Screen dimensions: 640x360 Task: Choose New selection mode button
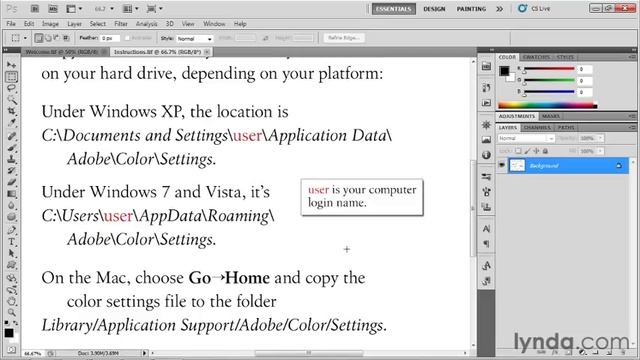[x=39, y=38]
